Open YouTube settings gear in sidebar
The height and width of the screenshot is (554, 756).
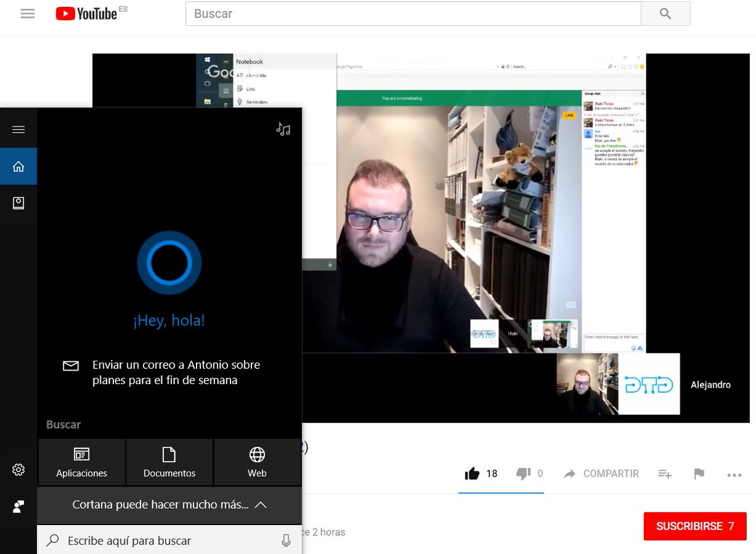click(x=18, y=469)
